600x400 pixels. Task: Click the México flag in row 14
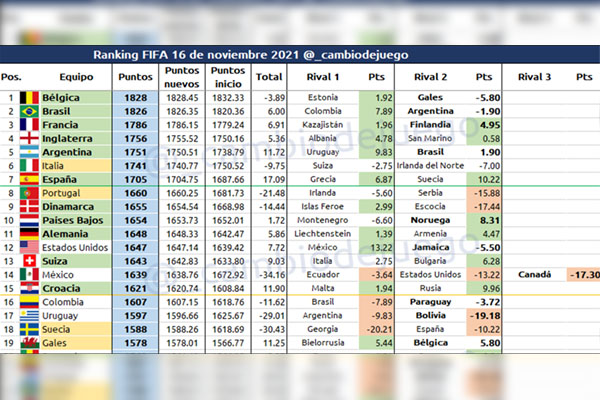(x=29, y=275)
